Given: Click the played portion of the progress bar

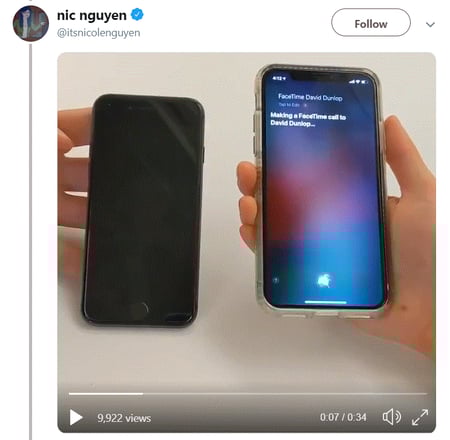Looking at the screenshot, I should pyautogui.click(x=106, y=394).
